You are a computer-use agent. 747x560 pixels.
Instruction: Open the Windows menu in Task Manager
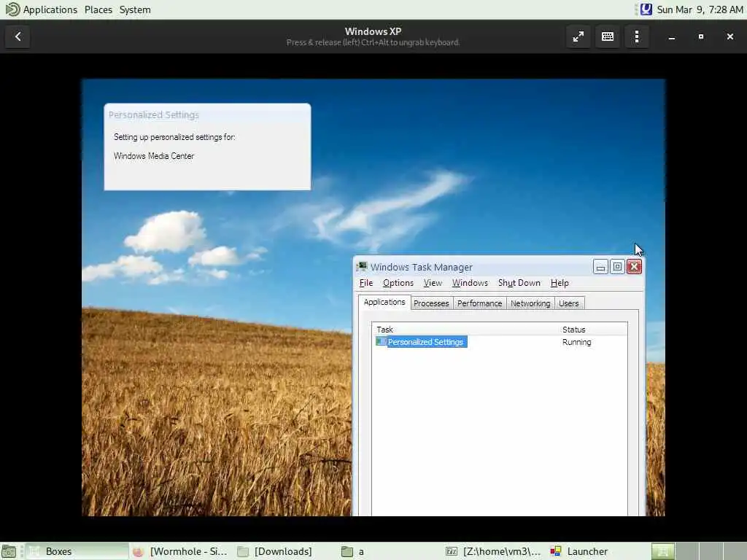pos(470,283)
